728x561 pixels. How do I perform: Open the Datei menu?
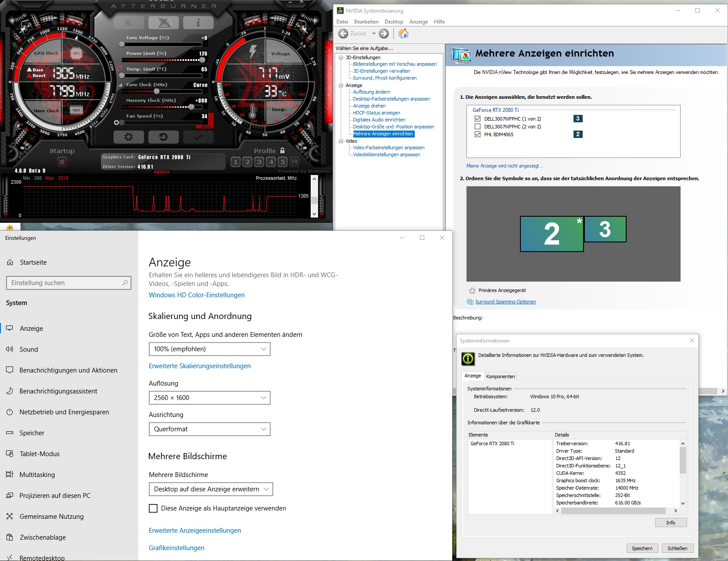point(342,22)
